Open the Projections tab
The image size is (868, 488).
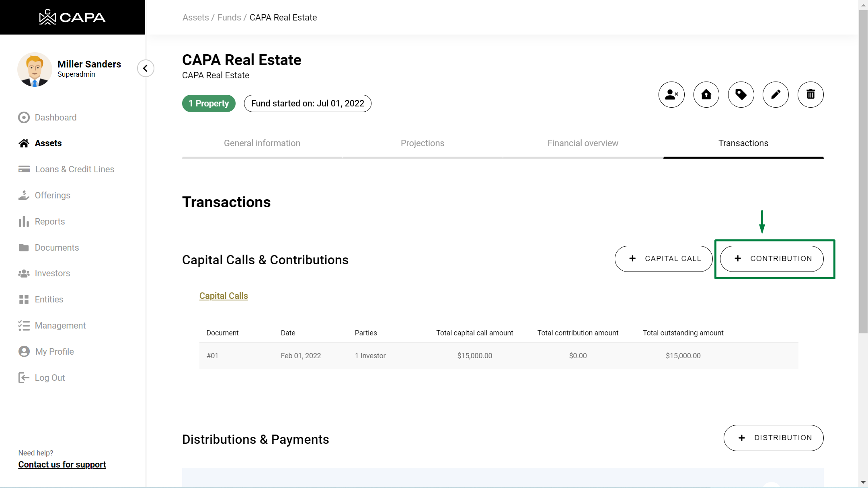click(x=422, y=143)
